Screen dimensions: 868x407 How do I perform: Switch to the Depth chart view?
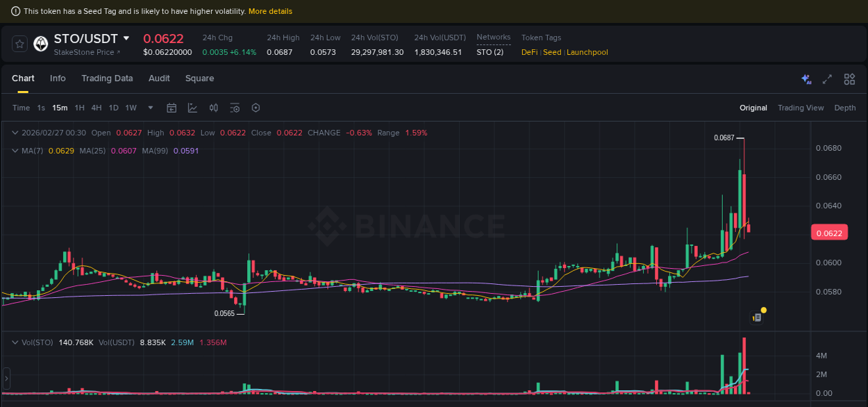click(x=845, y=108)
